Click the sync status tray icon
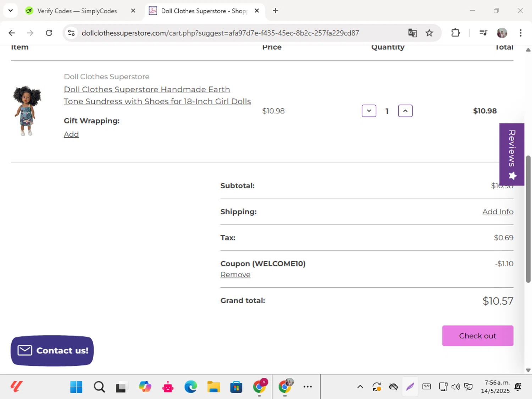 click(377, 387)
